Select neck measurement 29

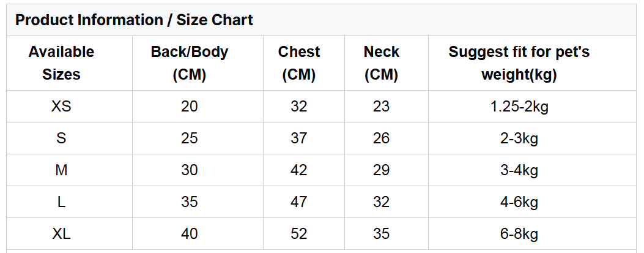[381, 170]
